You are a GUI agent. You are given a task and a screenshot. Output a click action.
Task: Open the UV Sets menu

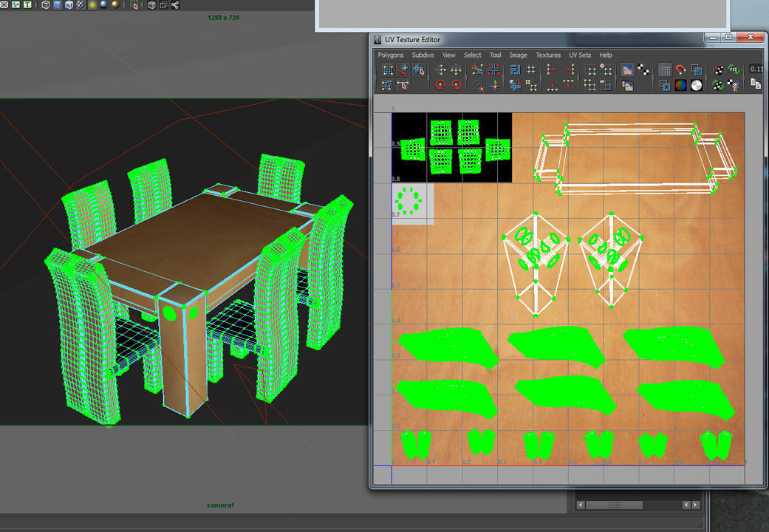[580, 55]
